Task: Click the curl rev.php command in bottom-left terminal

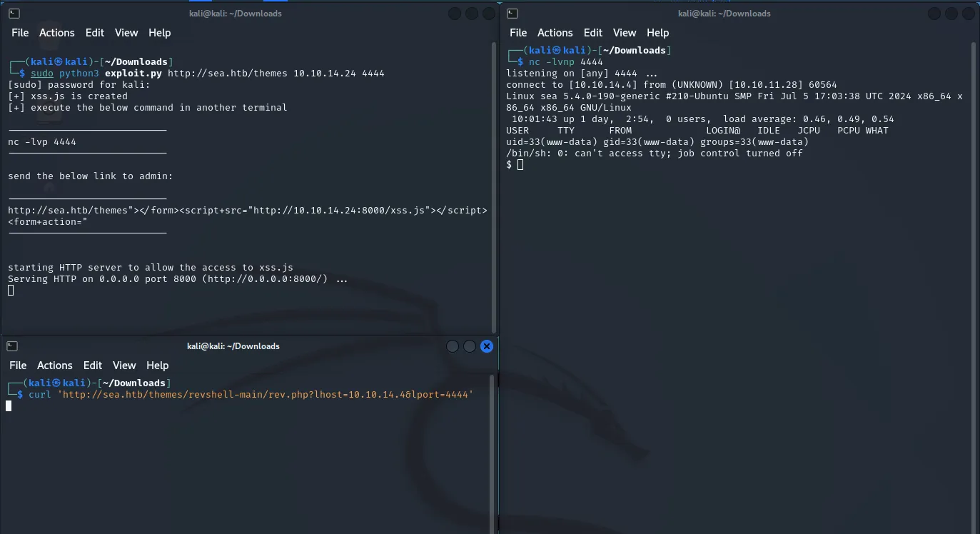Action: [251, 395]
